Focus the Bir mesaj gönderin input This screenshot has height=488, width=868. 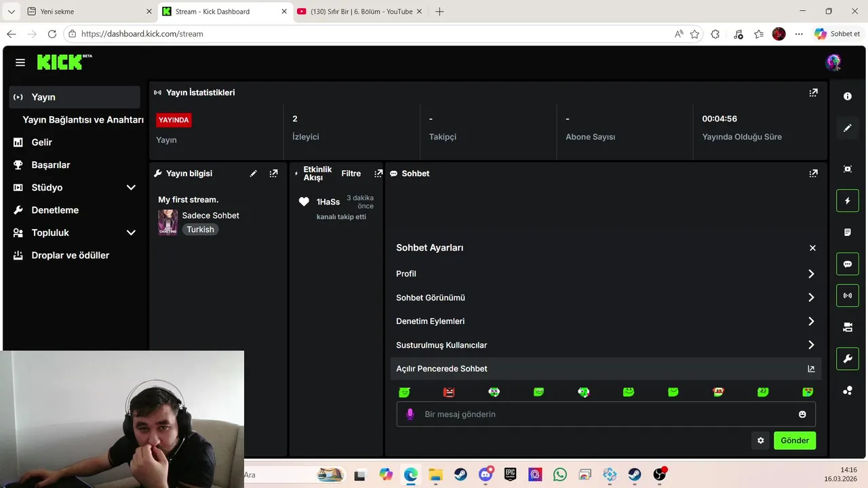606,414
